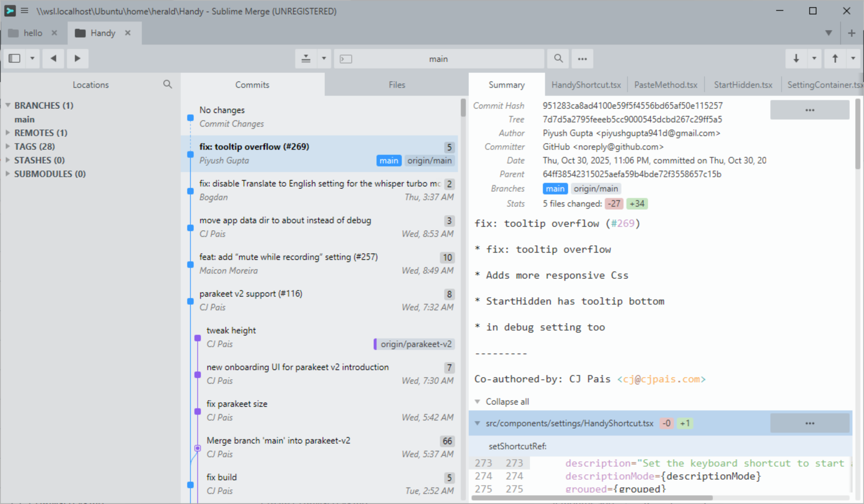Click the pull down-arrow icon in the toolbar
864x504 pixels.
[796, 58]
